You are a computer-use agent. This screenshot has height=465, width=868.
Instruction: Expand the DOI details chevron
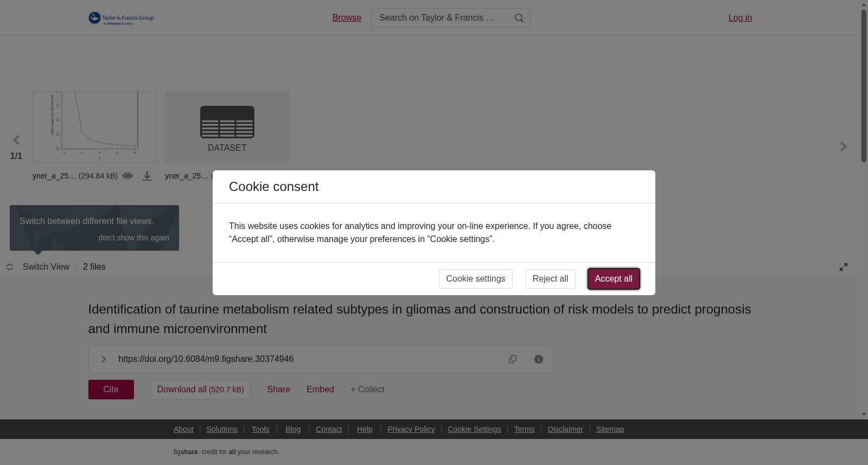click(x=104, y=359)
